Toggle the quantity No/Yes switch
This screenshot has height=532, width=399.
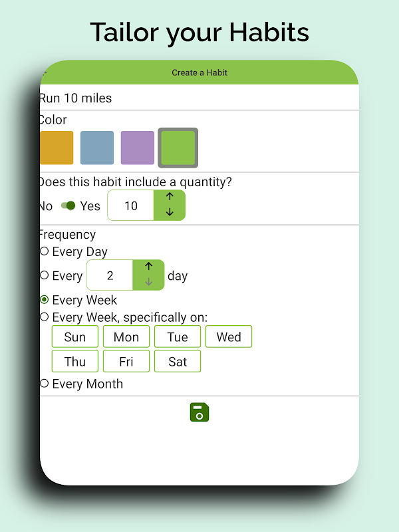point(67,205)
